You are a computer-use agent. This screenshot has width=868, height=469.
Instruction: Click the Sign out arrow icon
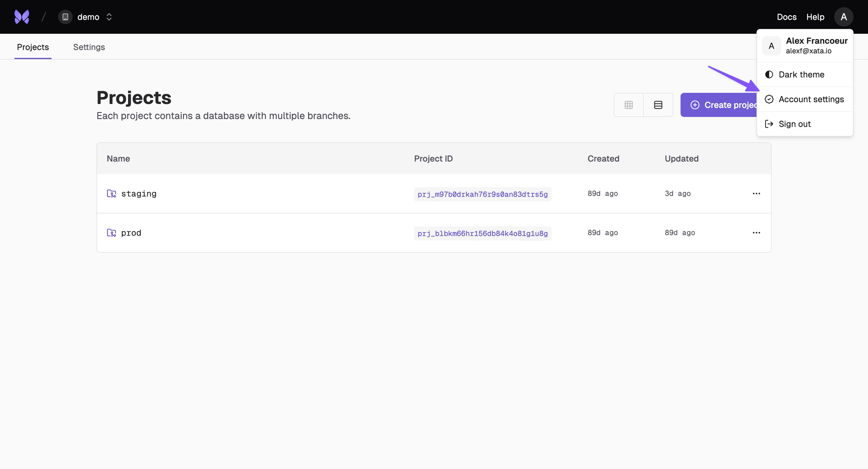pos(769,124)
